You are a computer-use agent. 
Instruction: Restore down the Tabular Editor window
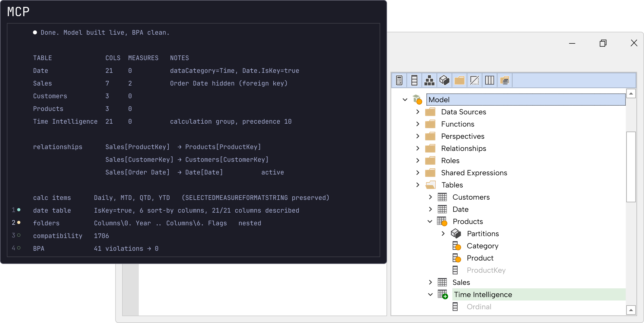[x=603, y=43]
